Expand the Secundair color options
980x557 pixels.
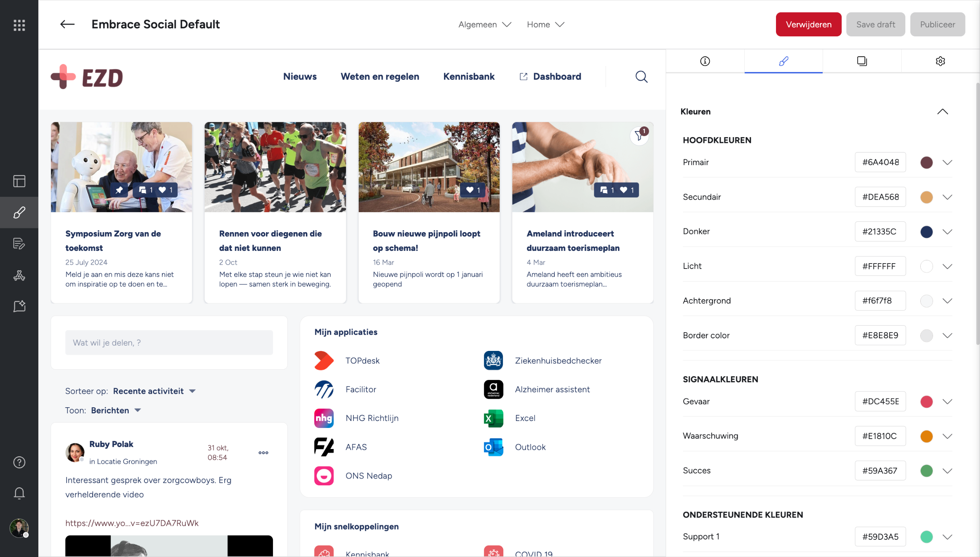[947, 197]
